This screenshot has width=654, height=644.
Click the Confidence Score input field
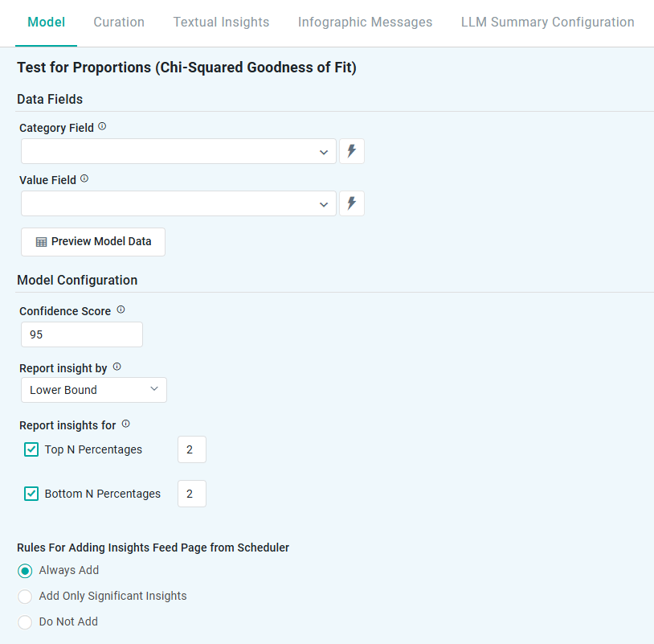[x=81, y=334]
